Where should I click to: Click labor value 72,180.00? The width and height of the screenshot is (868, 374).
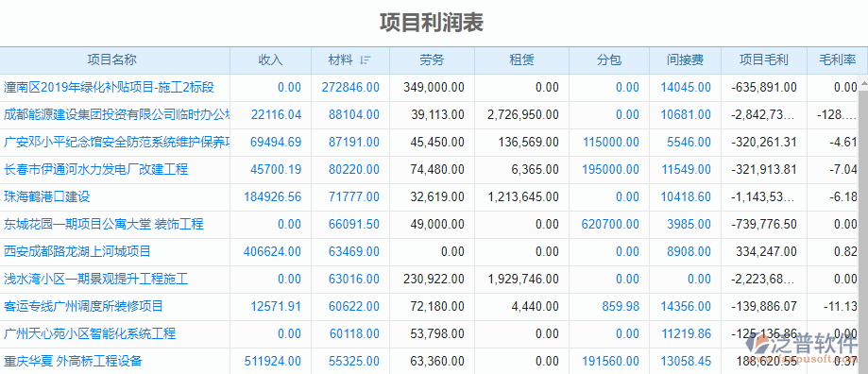(x=437, y=306)
